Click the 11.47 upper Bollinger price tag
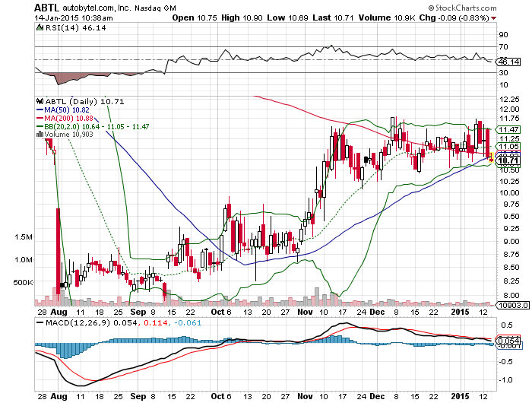This screenshot has width=532, height=403. (508, 130)
